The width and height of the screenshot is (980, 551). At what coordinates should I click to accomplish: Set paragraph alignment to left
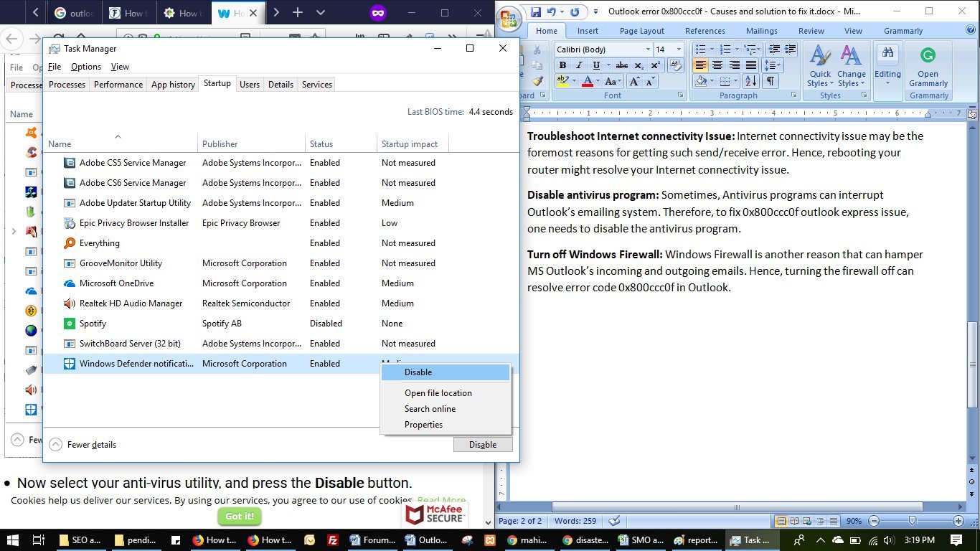(x=700, y=65)
